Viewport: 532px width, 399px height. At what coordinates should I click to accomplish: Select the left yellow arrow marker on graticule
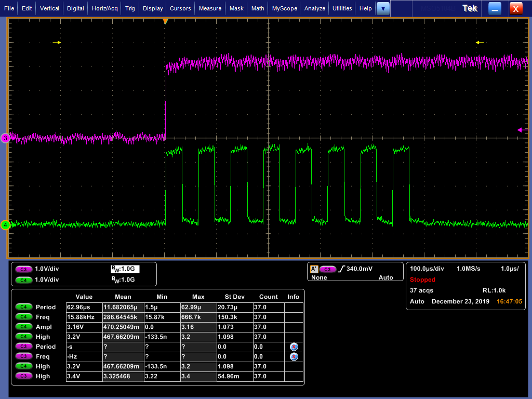click(x=57, y=43)
